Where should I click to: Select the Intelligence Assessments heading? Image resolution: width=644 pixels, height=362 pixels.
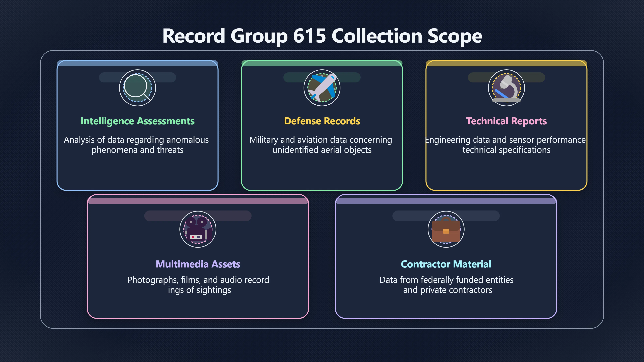137,121
